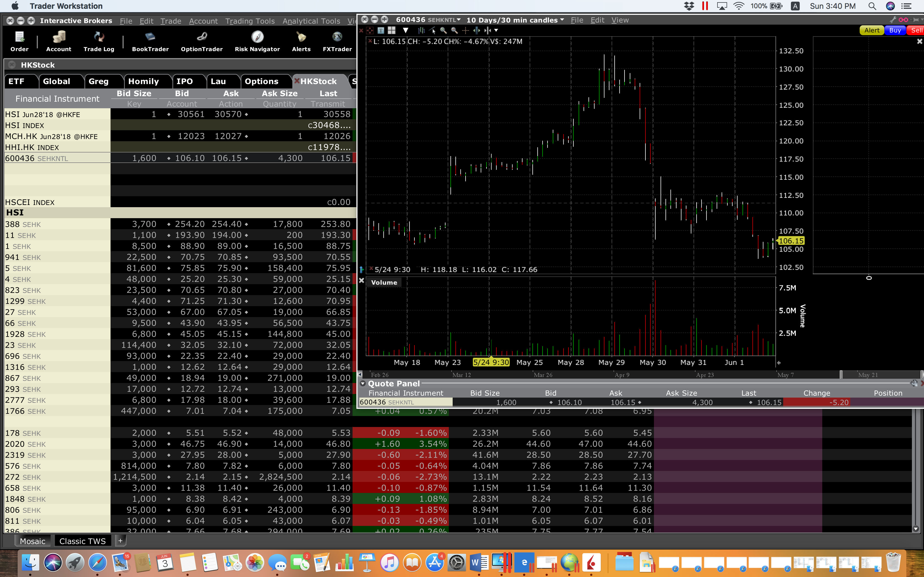The image size is (924, 577).
Task: Open the Trading Tools menu
Action: coord(250,21)
